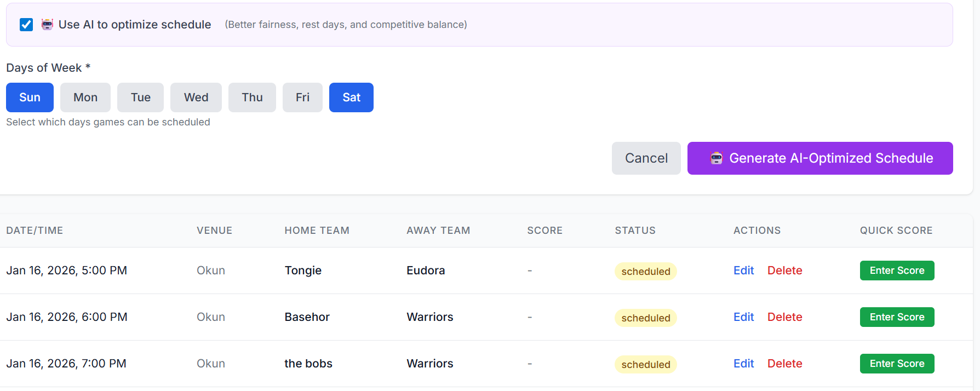Delete the bobs vs Warriors game
The width and height of the screenshot is (980, 391).
point(784,364)
